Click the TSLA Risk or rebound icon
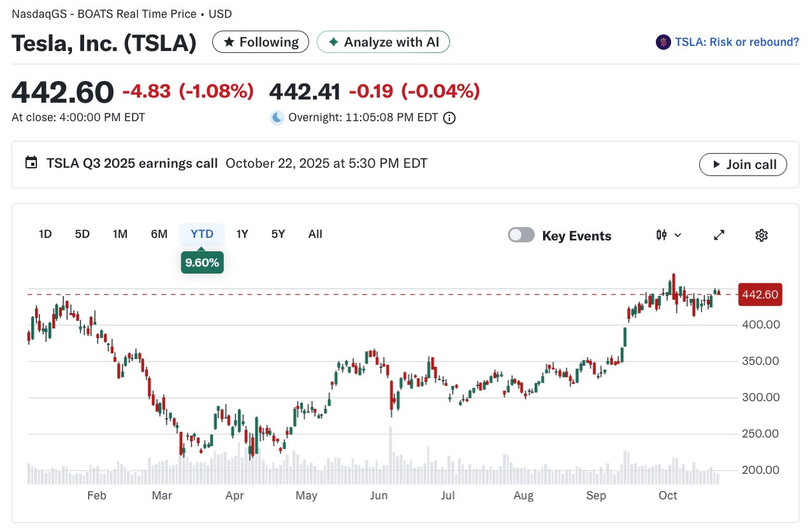Viewport: 812px width, 530px height. [663, 42]
